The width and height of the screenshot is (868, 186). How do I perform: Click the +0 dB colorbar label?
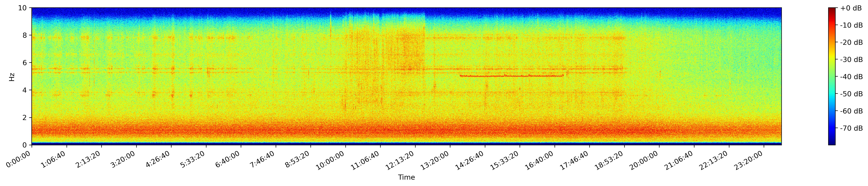coord(851,8)
